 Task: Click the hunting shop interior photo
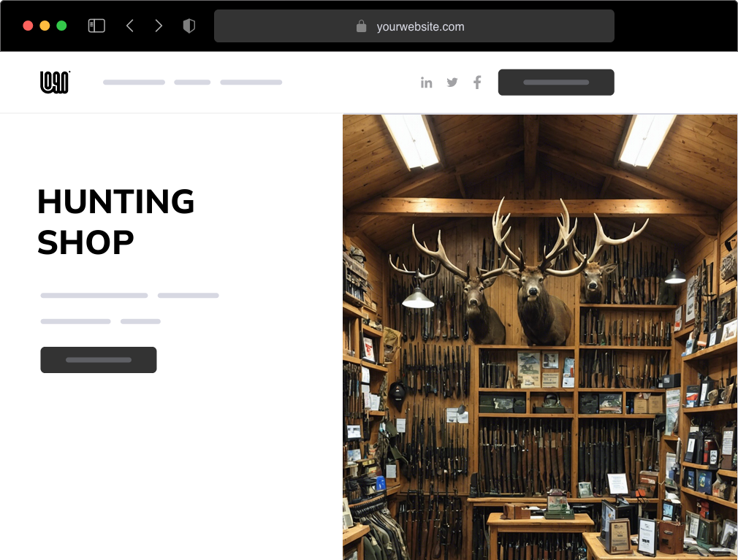click(x=539, y=336)
